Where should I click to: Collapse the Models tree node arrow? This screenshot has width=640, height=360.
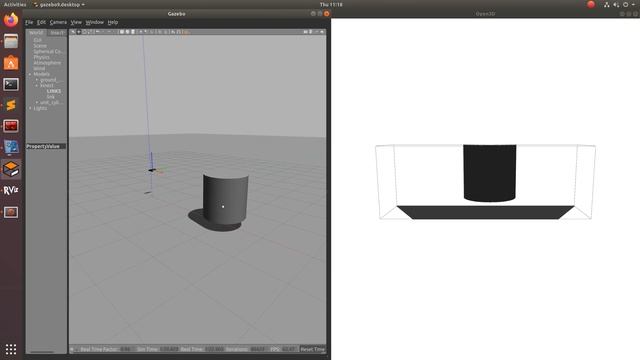(x=30, y=74)
